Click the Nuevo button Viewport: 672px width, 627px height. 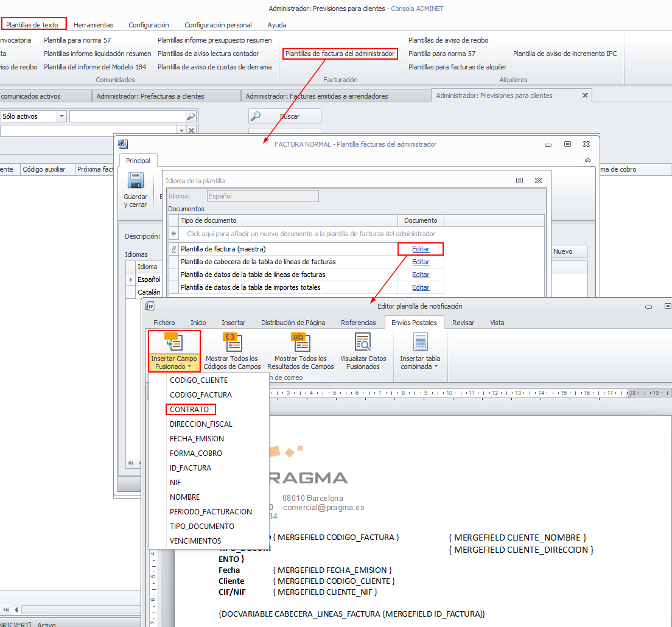tap(569, 251)
